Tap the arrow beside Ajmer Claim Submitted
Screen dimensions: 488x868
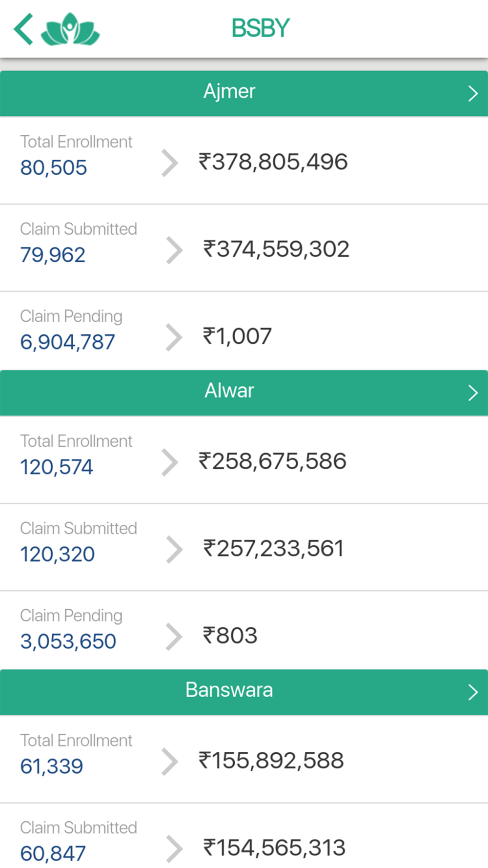pyautogui.click(x=174, y=250)
